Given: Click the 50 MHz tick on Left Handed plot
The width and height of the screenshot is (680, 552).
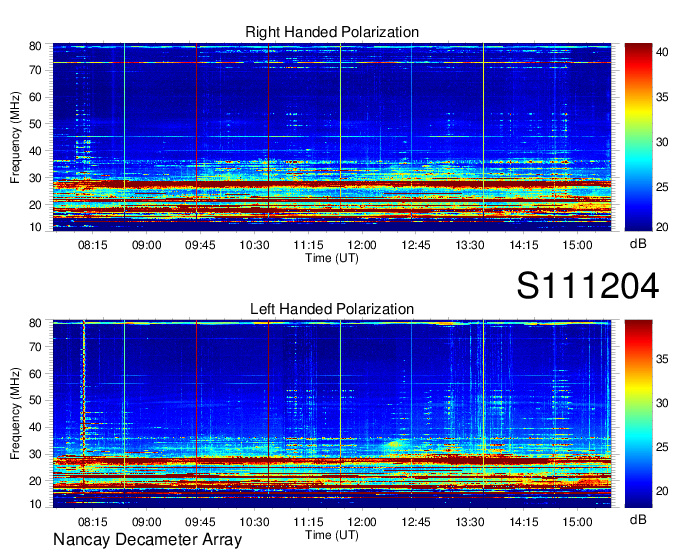Looking at the screenshot, I should point(35,400).
